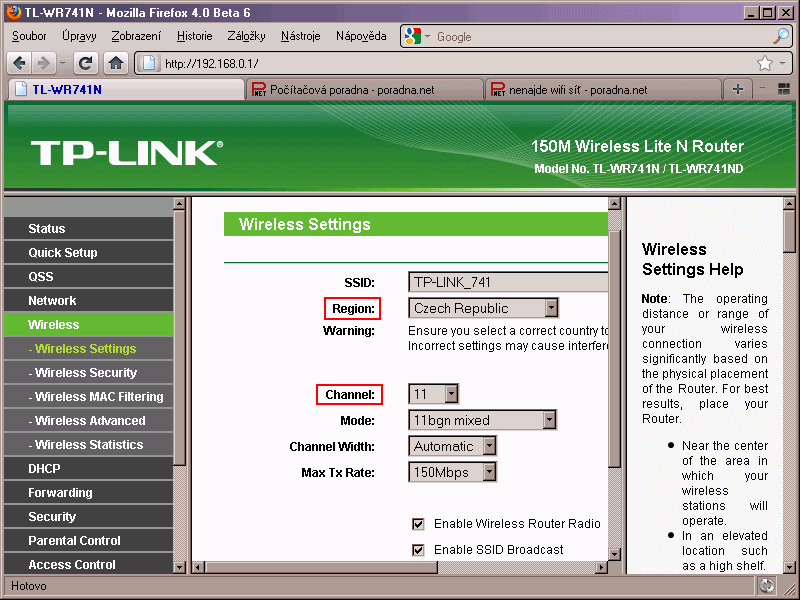
Task: Reload the page with the refresh icon
Action: tap(86, 63)
